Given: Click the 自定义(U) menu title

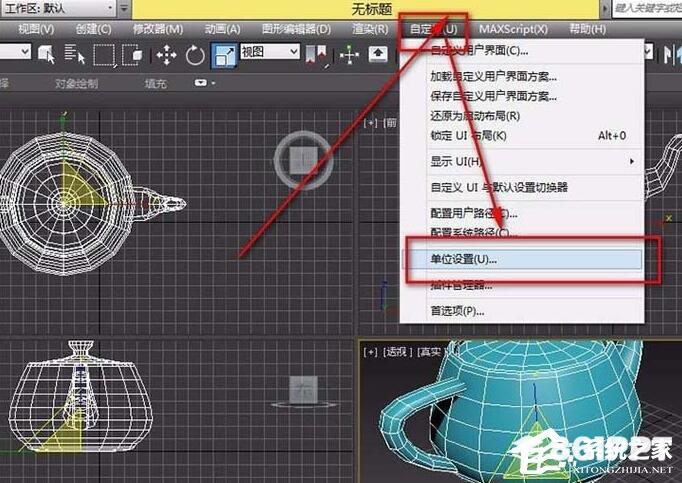Looking at the screenshot, I should tap(434, 30).
